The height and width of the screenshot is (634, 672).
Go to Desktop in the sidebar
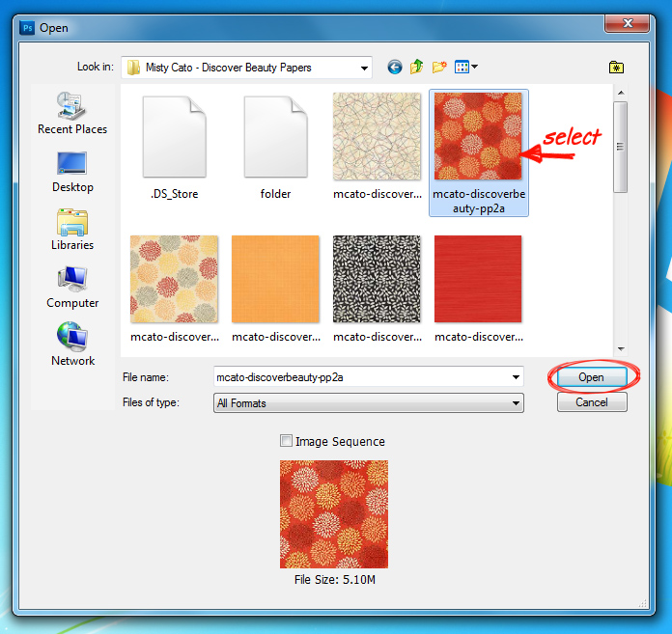tap(72, 172)
